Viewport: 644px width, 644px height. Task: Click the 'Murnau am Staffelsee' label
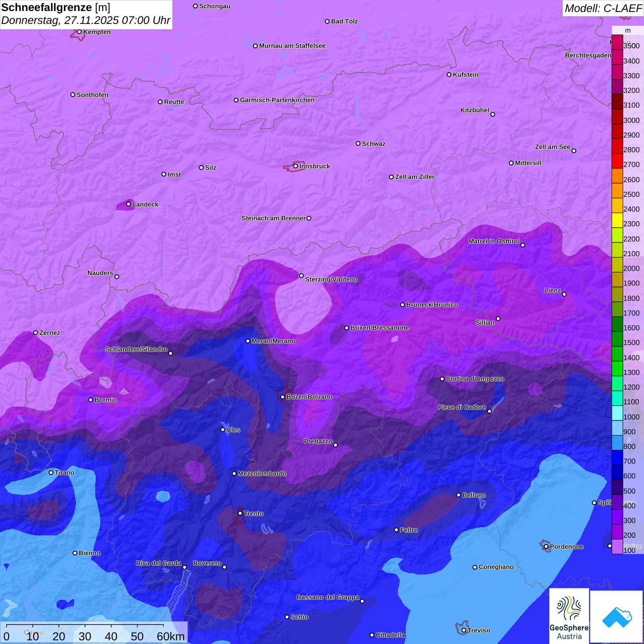click(x=292, y=46)
